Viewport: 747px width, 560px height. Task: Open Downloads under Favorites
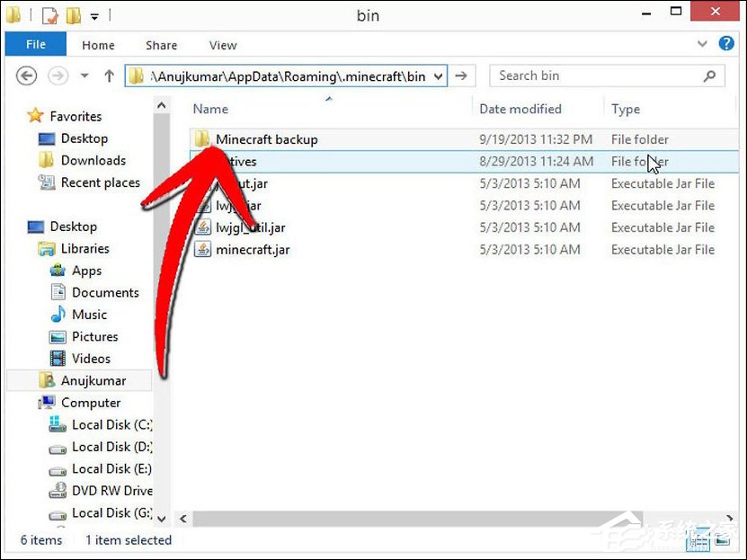click(x=93, y=161)
